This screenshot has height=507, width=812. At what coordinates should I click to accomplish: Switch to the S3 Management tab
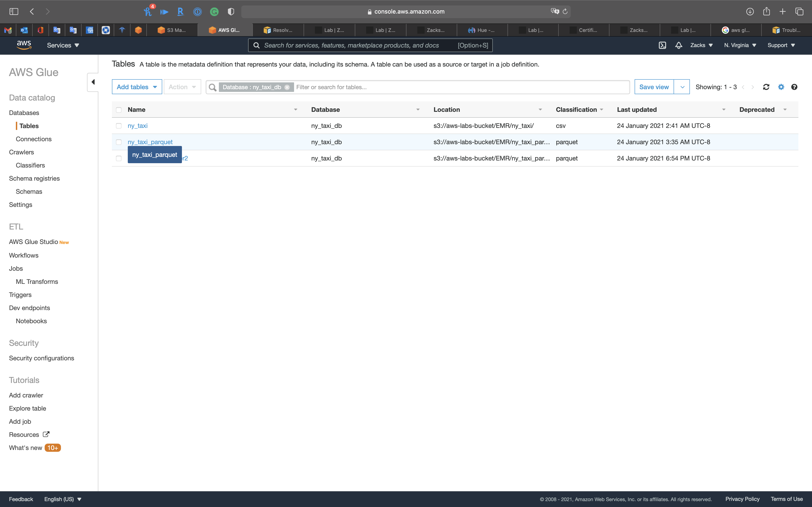click(172, 30)
